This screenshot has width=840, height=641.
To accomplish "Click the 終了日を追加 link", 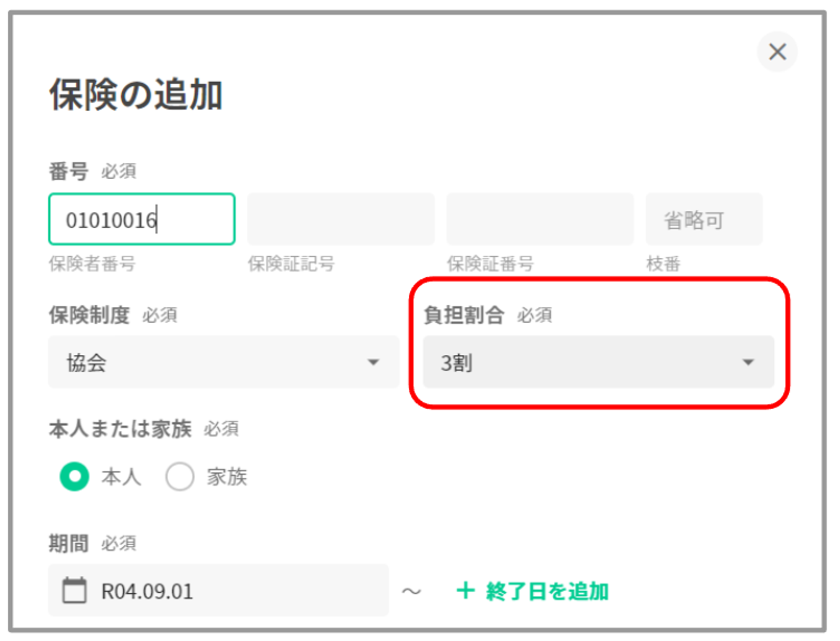I will 547,591.
